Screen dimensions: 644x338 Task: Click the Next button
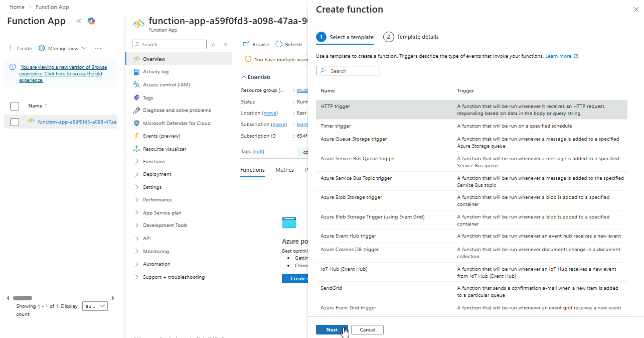pos(332,329)
